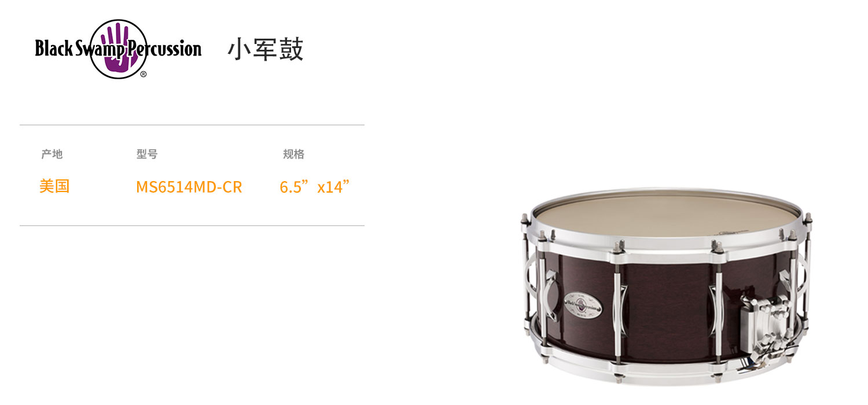Click the oval badge on the drum shell
This screenshot has height=405, width=868.
pos(583,304)
